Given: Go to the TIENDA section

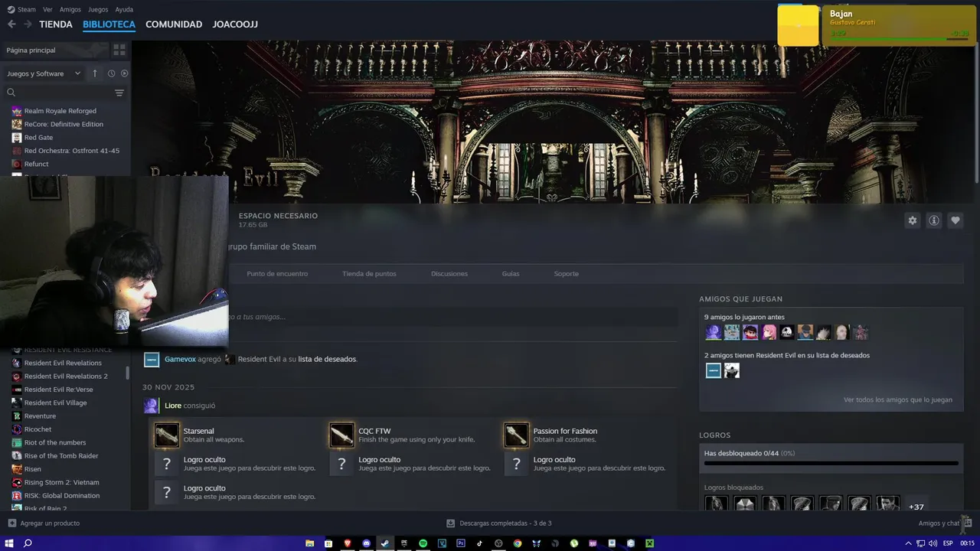Looking at the screenshot, I should click(x=56, y=24).
